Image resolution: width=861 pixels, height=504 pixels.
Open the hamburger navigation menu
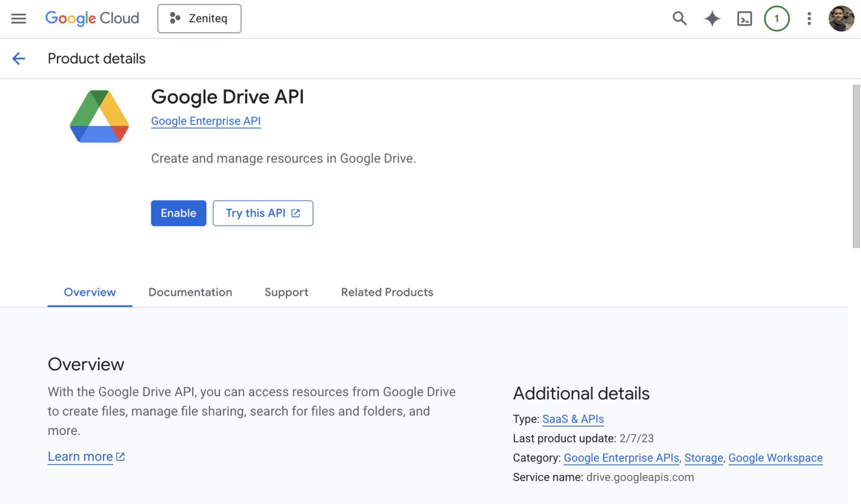(19, 19)
